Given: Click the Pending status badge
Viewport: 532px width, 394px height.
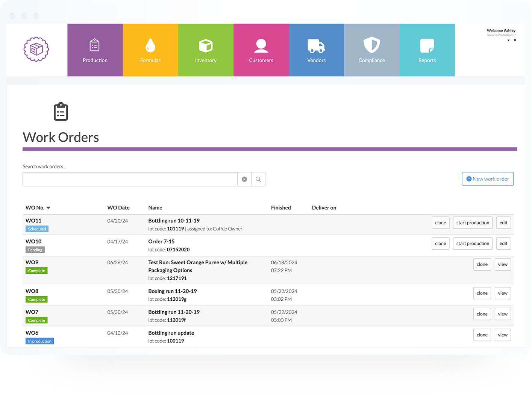Looking at the screenshot, I should pos(35,250).
